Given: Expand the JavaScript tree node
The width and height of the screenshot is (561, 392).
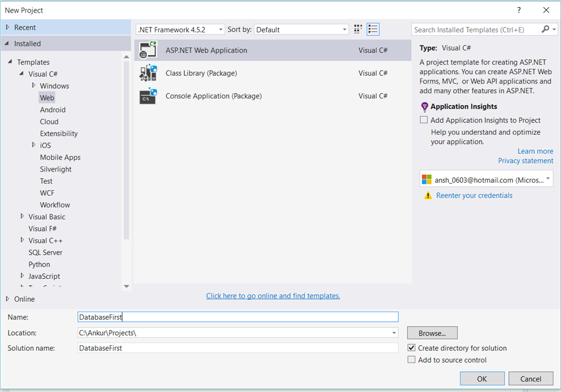Looking at the screenshot, I should [22, 276].
